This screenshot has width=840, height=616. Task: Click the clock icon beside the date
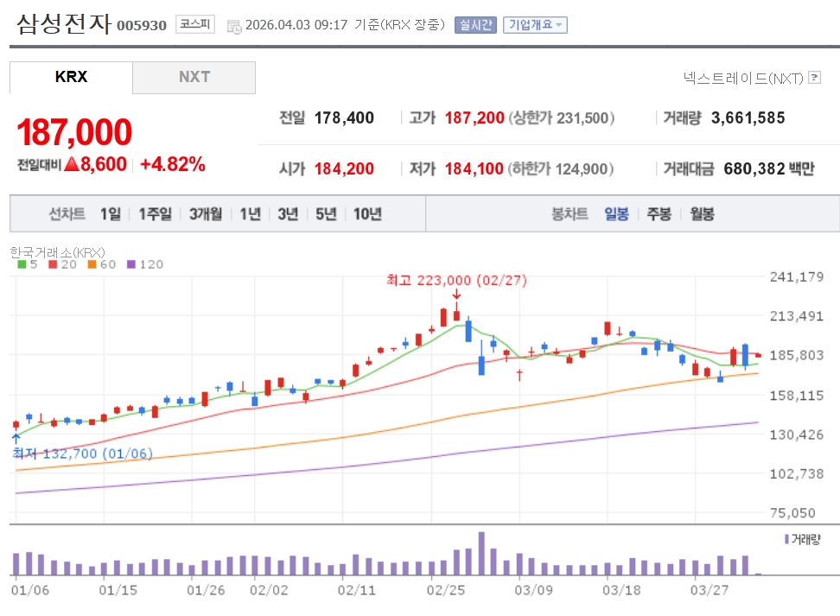coord(234,26)
